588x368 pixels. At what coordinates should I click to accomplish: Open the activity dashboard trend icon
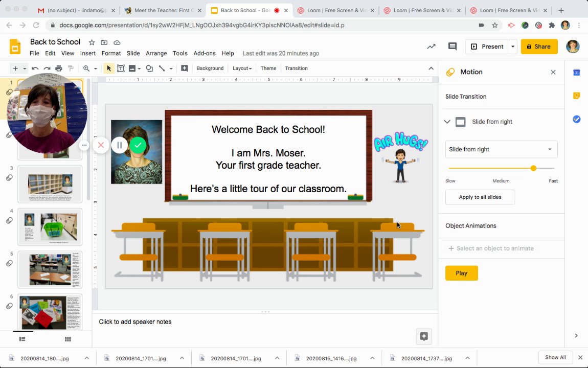(431, 47)
